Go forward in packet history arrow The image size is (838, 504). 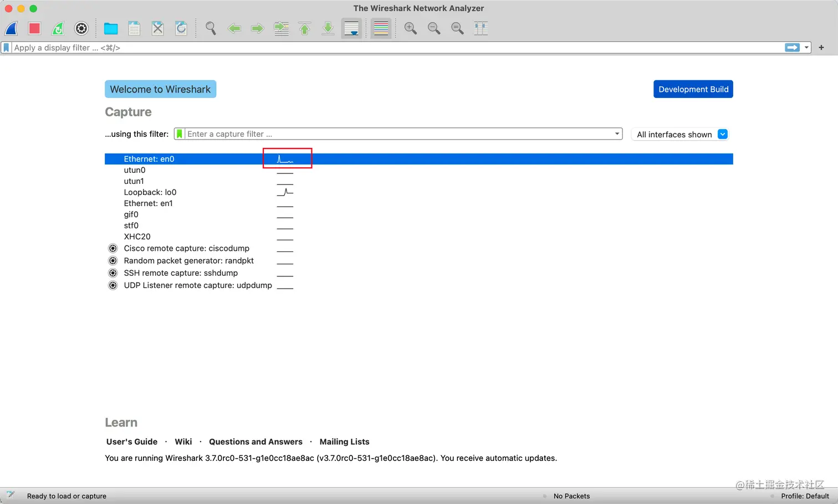click(x=258, y=28)
